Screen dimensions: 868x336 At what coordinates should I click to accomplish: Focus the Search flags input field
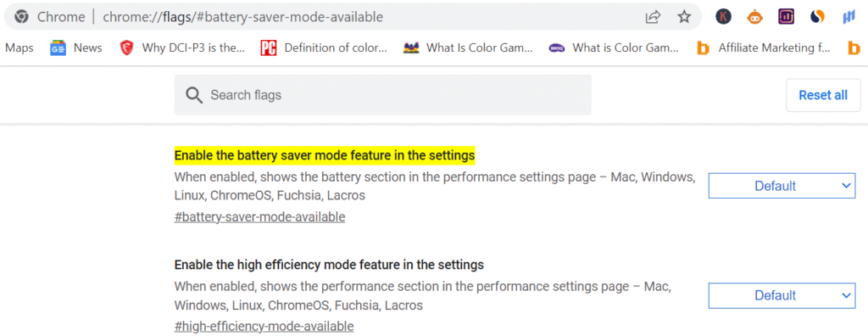[x=382, y=95]
